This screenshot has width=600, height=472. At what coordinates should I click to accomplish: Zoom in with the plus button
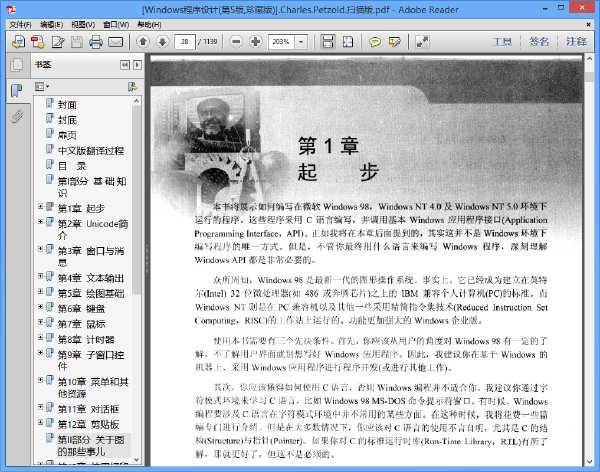[256, 41]
